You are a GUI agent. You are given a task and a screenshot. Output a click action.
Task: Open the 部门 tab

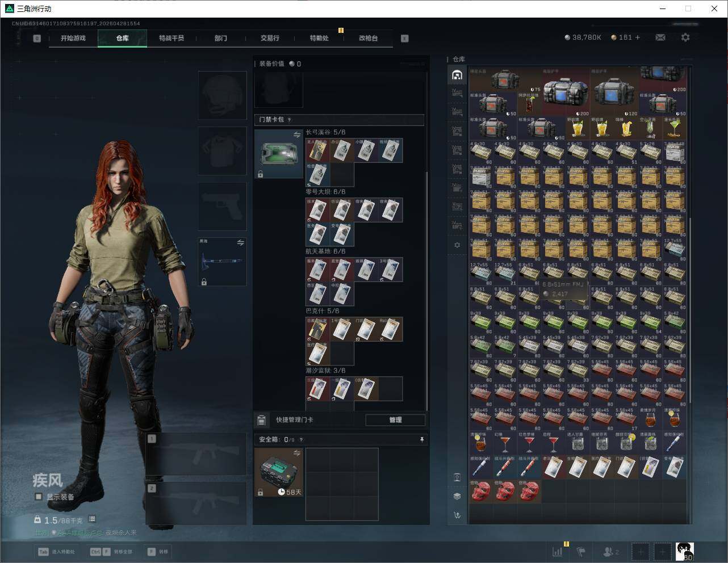[220, 38]
